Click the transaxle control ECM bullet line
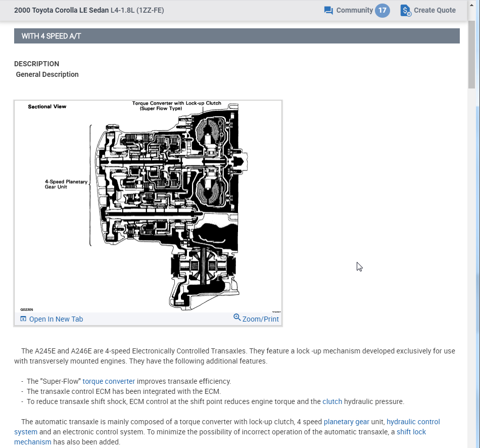 point(124,391)
